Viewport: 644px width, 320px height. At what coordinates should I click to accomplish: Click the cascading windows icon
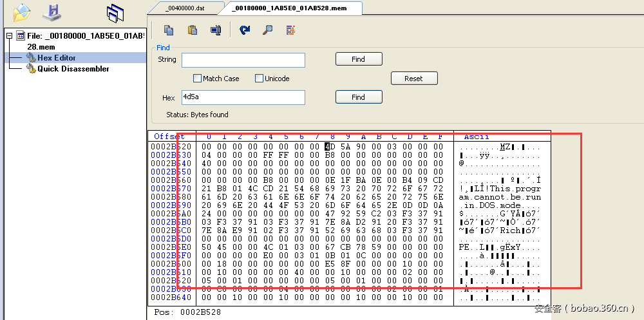115,13
